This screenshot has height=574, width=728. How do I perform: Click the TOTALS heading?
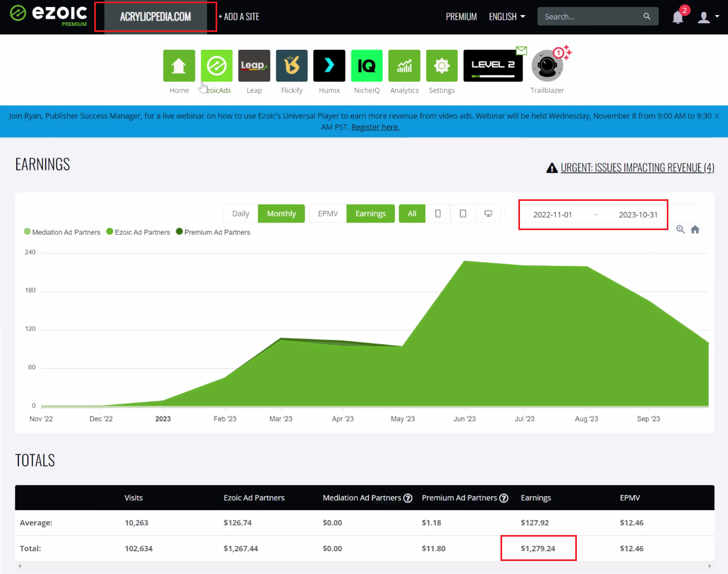tap(35, 460)
